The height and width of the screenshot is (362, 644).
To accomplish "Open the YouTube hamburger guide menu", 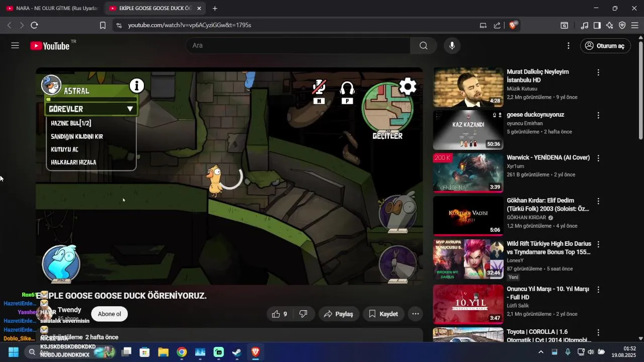I will pyautogui.click(x=15, y=45).
